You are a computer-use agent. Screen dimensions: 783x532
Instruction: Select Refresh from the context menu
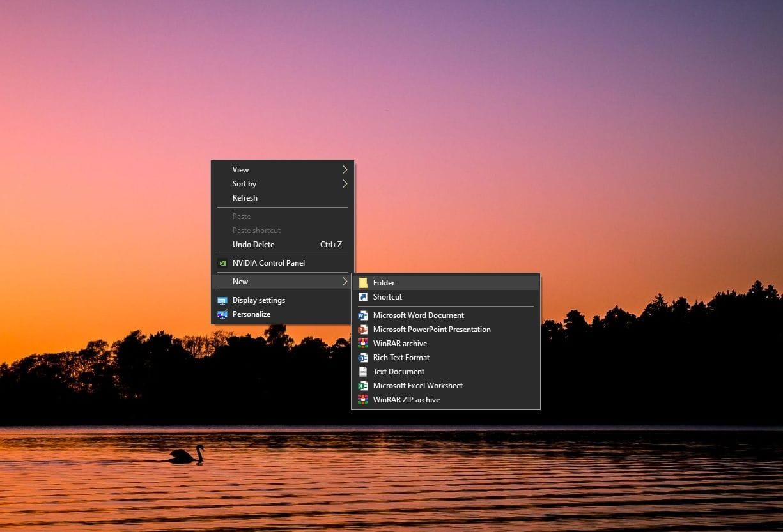[245, 197]
